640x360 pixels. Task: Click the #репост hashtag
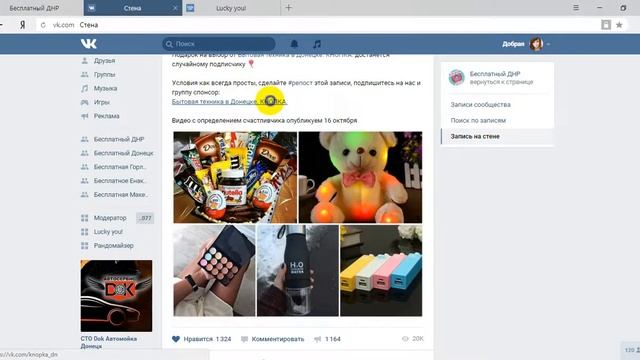pos(300,83)
